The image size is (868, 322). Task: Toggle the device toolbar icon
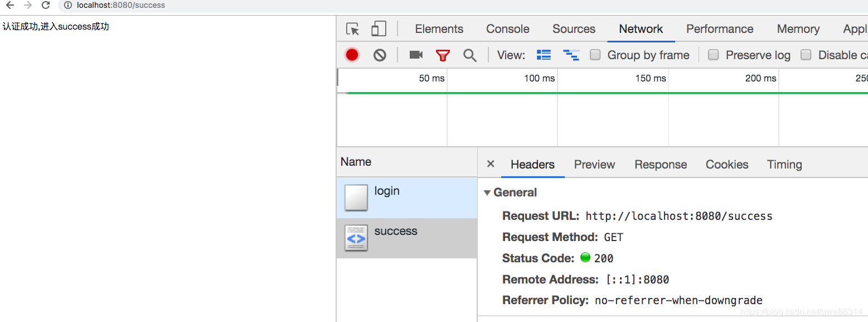[x=379, y=29]
